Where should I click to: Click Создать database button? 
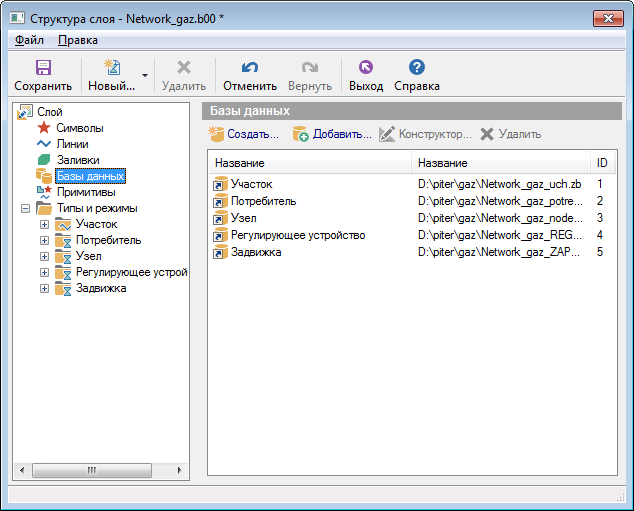[243, 134]
